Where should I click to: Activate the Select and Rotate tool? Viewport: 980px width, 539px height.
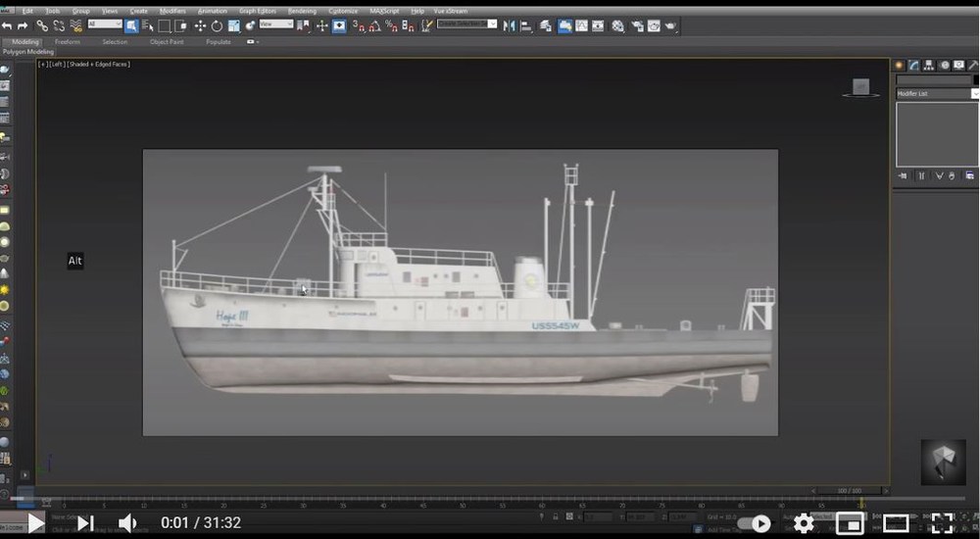tap(217, 25)
